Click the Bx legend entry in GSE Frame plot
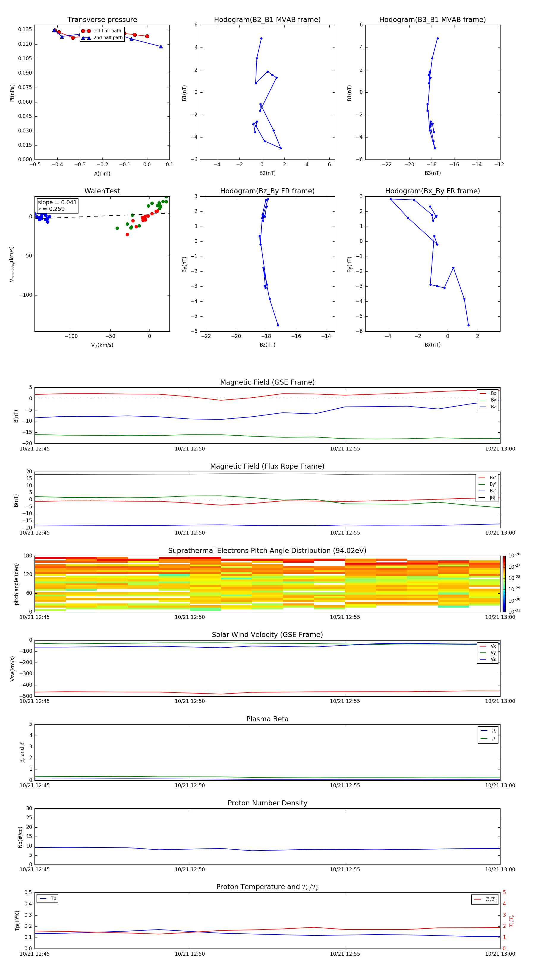The image size is (535, 980). point(488,393)
